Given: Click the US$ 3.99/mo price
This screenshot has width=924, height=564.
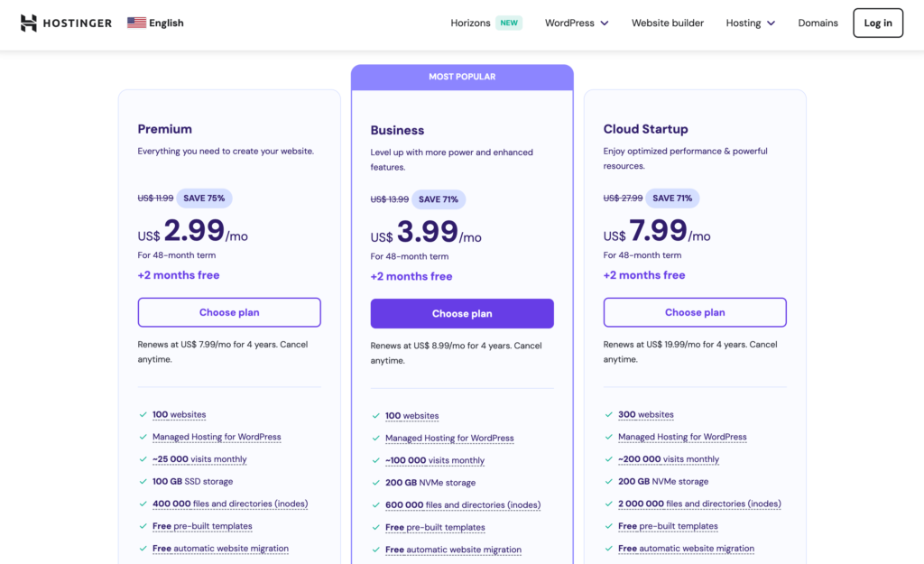Looking at the screenshot, I should tap(426, 232).
